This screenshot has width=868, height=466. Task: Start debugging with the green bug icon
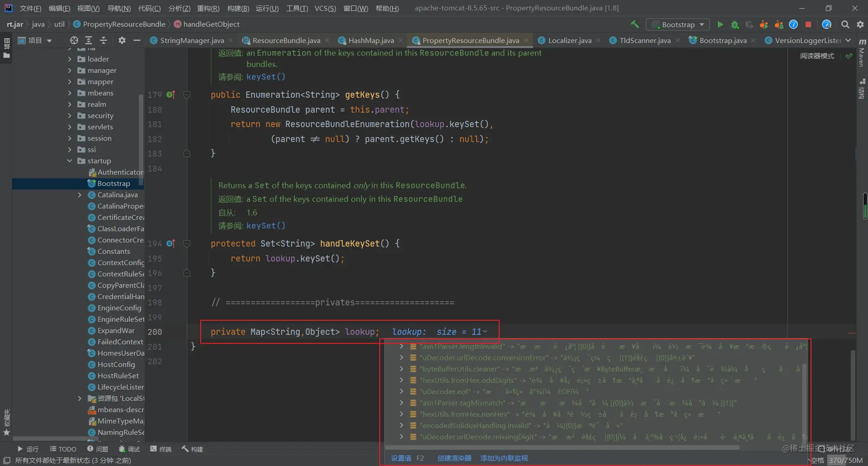point(735,24)
